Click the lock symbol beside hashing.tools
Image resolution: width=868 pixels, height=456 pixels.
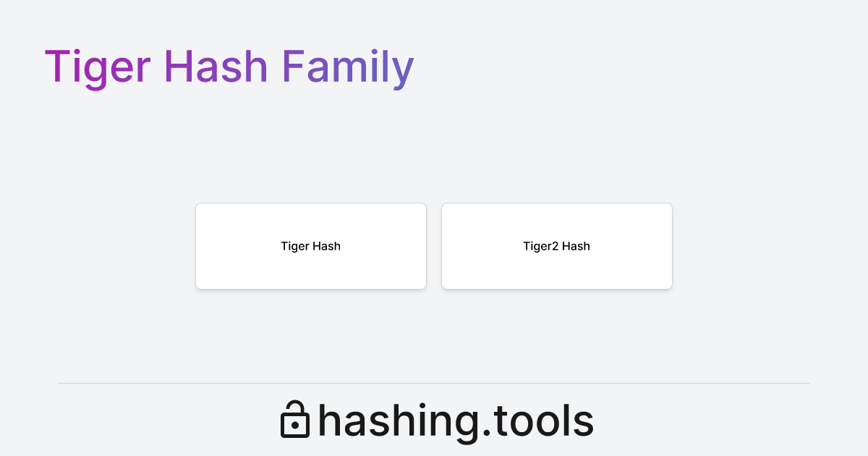point(295,420)
